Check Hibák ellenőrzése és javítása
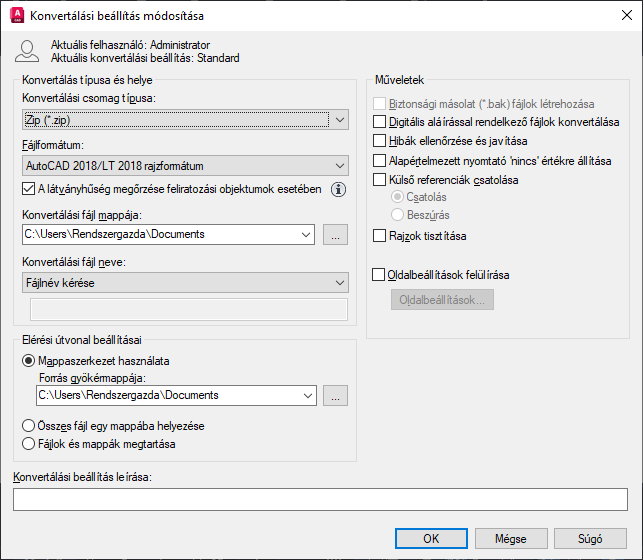The width and height of the screenshot is (643, 560). pyautogui.click(x=379, y=141)
